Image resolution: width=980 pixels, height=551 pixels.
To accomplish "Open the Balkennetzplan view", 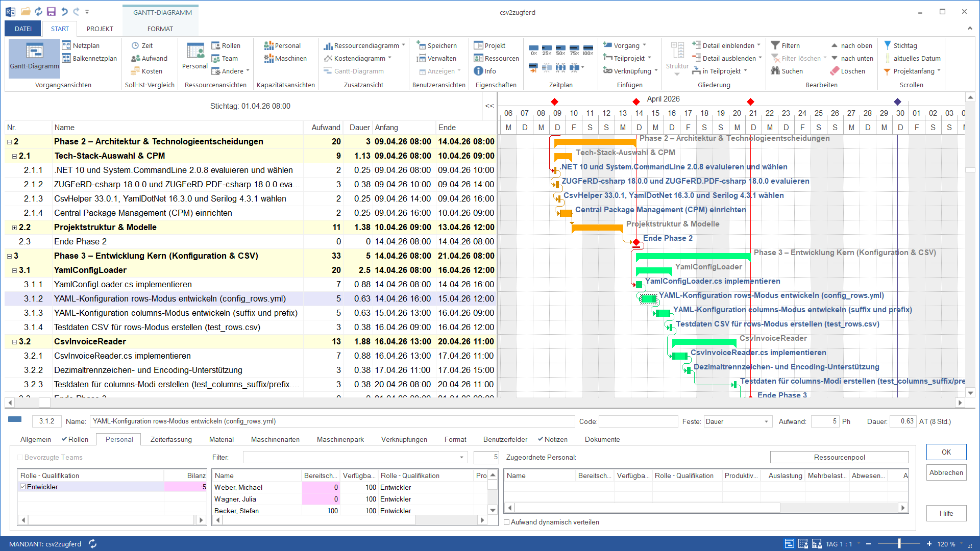I will click(x=89, y=58).
